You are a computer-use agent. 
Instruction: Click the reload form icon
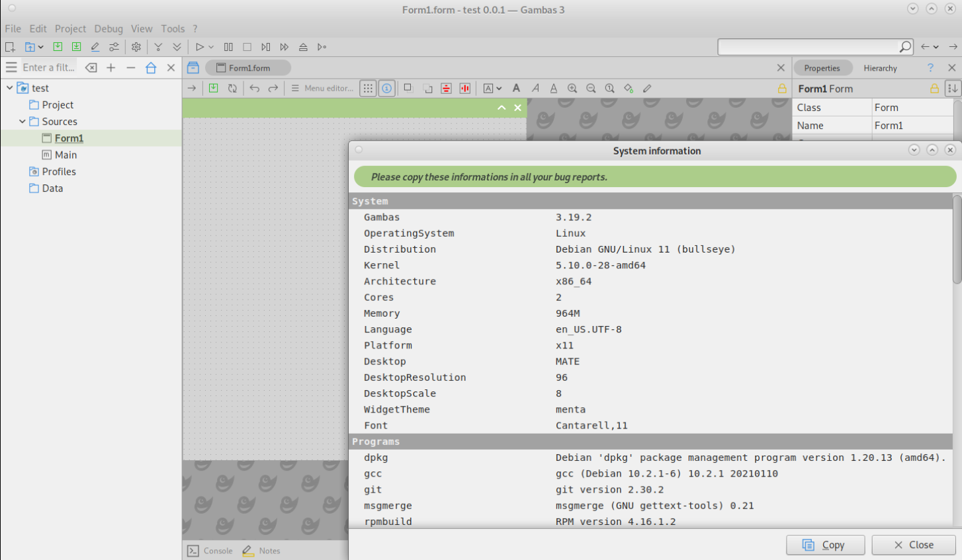(x=232, y=89)
